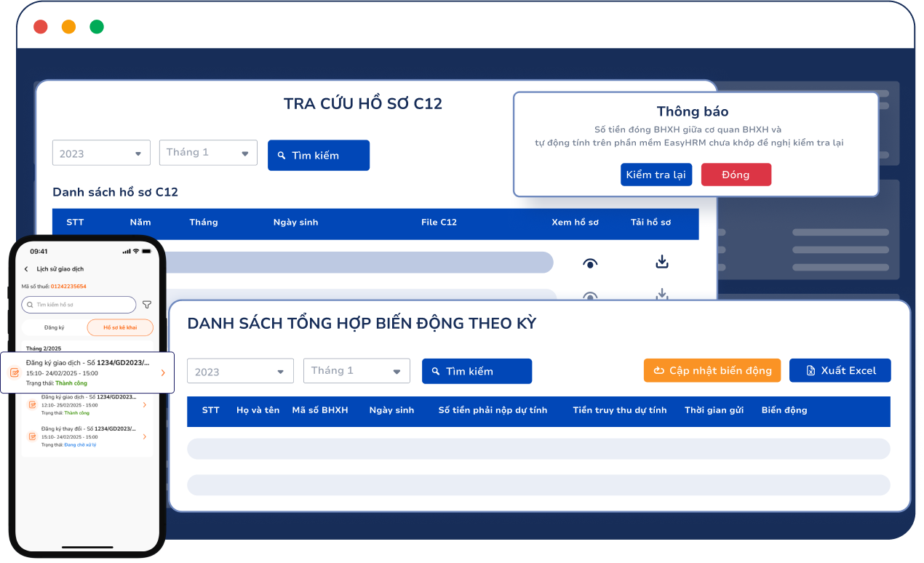Expand Tháng 1 dropdown in C12 lookup panel

(208, 153)
